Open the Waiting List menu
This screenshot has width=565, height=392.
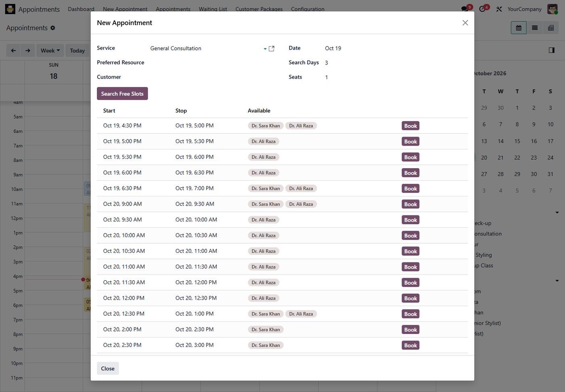[x=213, y=9]
